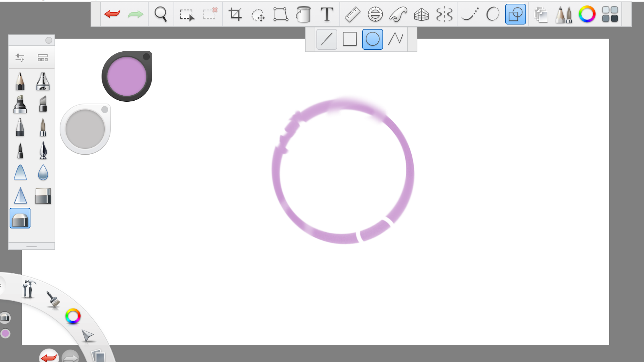Select the Pencil brush
The width and height of the screenshot is (644, 362).
(20, 81)
